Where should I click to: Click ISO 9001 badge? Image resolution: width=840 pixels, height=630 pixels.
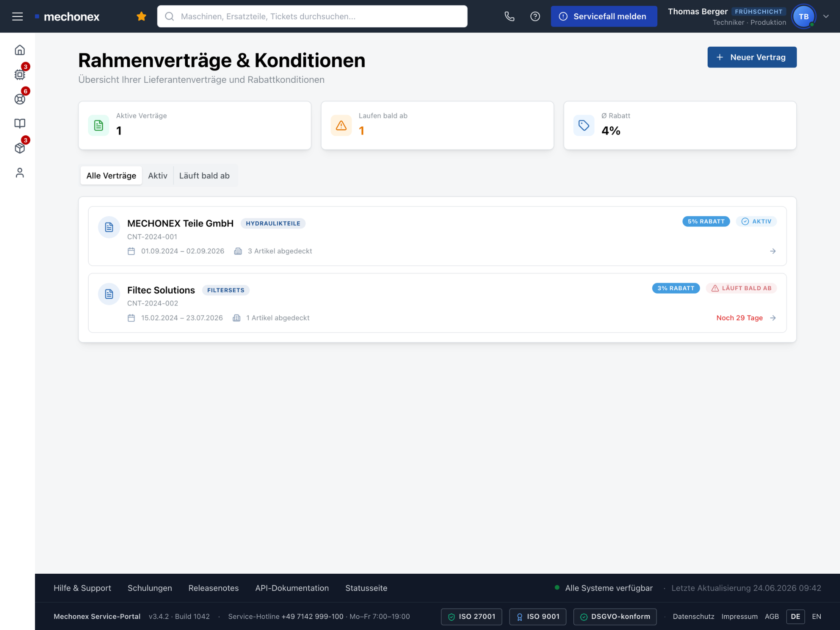(538, 617)
